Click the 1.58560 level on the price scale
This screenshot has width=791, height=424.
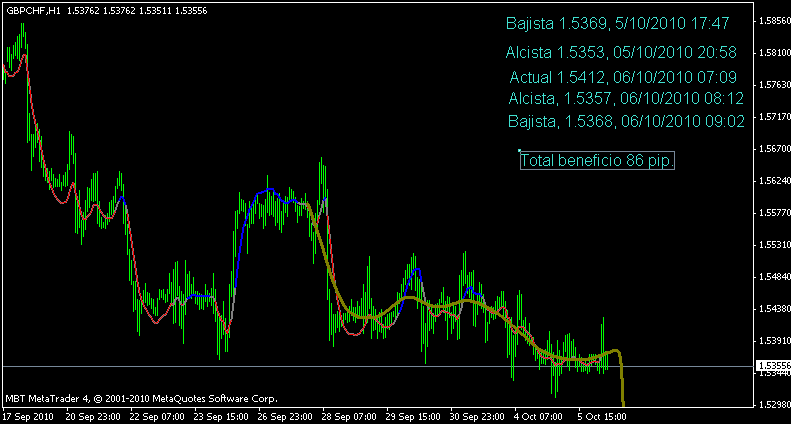pyautogui.click(x=773, y=21)
